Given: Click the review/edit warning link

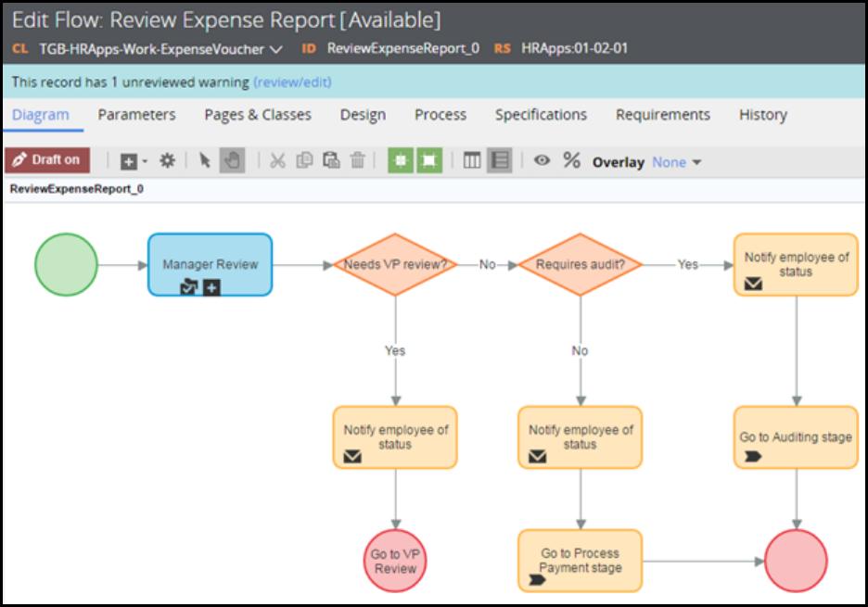Looking at the screenshot, I should pos(292,82).
